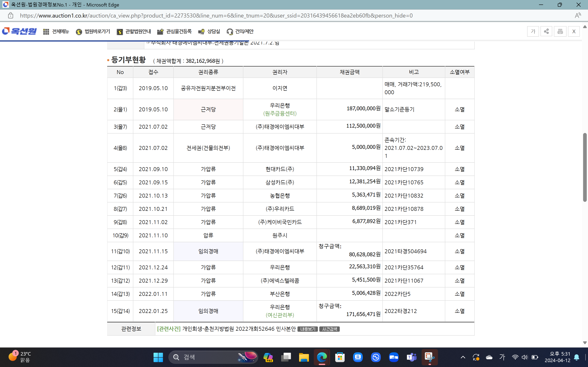Viewport: 588px width, 367px height.
Task: Open File Explorer from the taskbar
Action: point(304,357)
